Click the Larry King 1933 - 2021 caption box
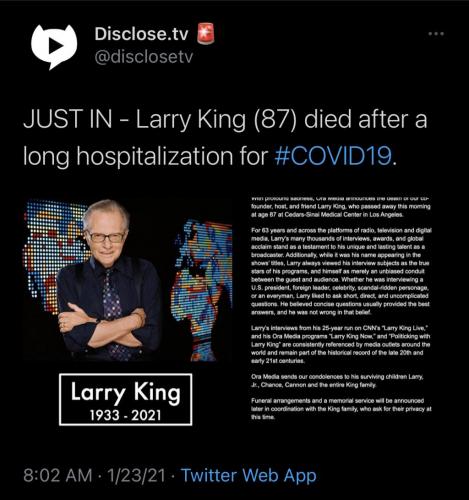The image size is (469, 500). [125, 399]
